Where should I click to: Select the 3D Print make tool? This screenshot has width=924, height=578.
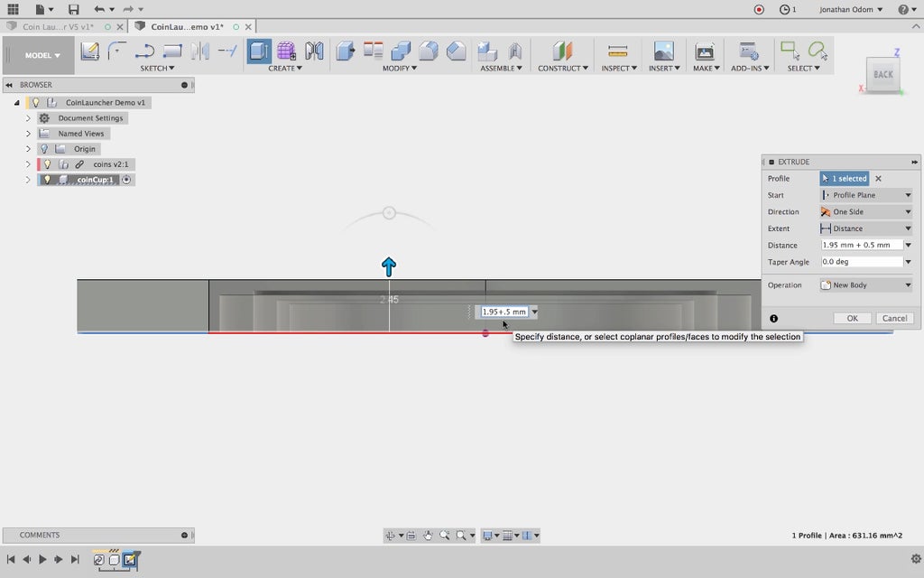click(704, 51)
